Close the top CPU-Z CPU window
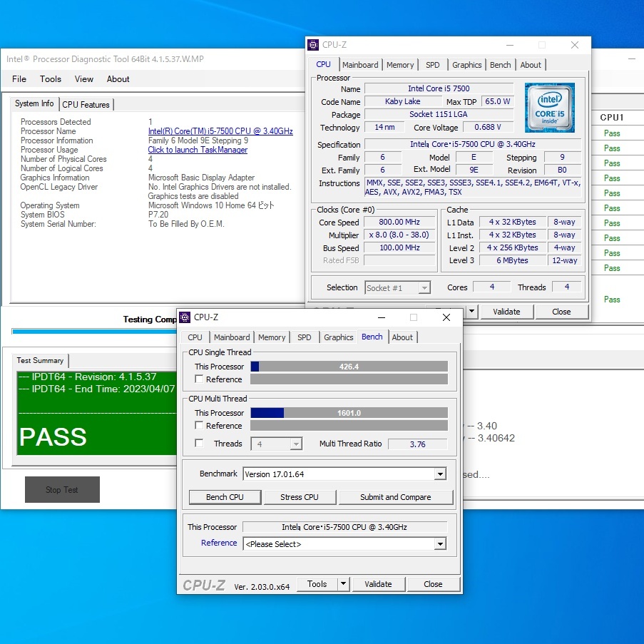Screen dimensions: 644x644 coord(575,45)
